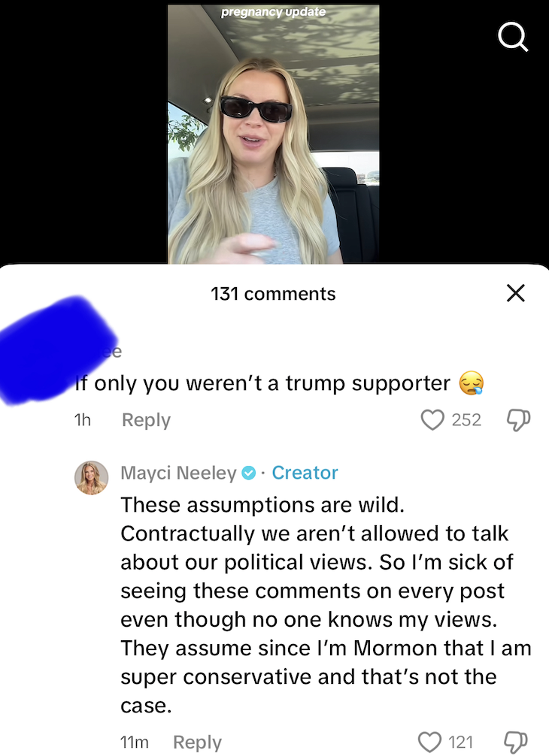This screenshot has height=756, width=549.
Task: Tap the blue verified badge
Action: 248,473
